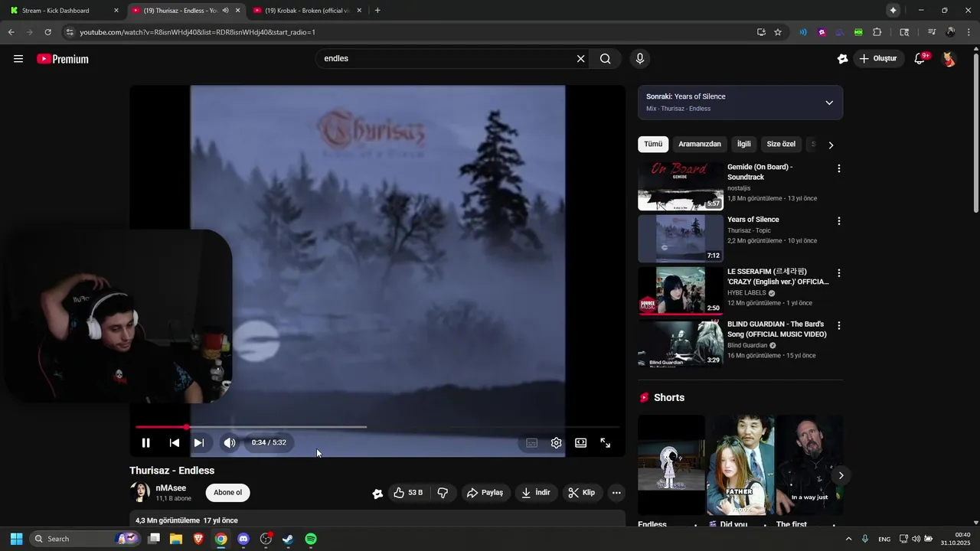Dislike the video with thumbs down

[x=443, y=493]
